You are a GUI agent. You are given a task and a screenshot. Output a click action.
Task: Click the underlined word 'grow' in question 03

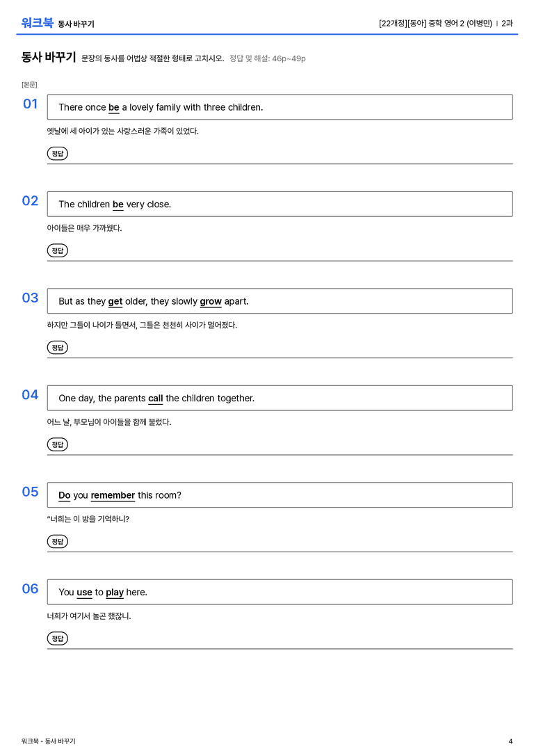point(211,301)
